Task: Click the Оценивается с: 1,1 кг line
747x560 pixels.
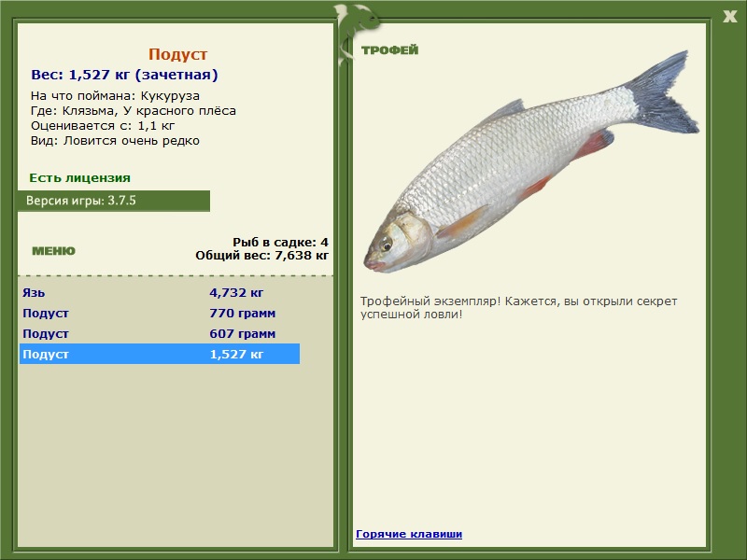Action: click(x=103, y=126)
